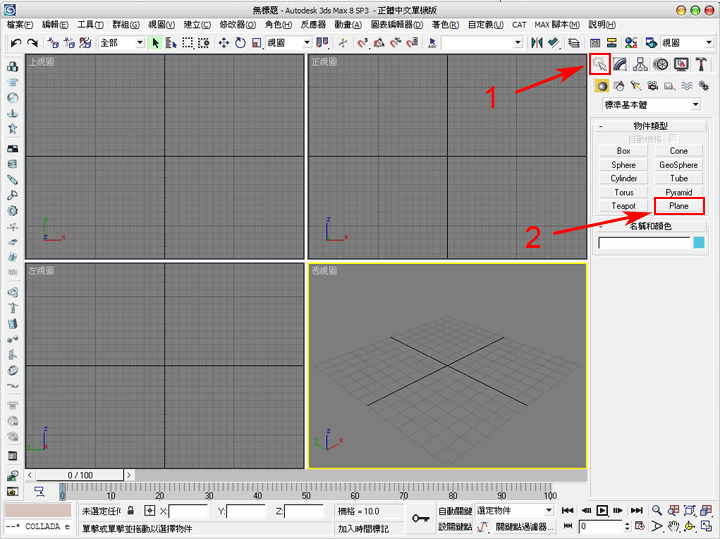Open the render type 視圖 dropdown
This screenshot has height=539, width=720.
[x=687, y=43]
